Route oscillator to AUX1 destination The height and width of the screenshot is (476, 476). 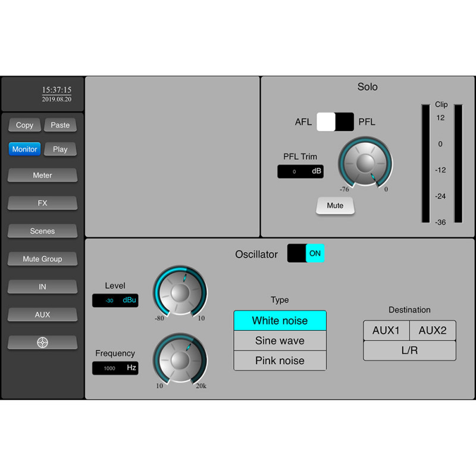(x=386, y=330)
